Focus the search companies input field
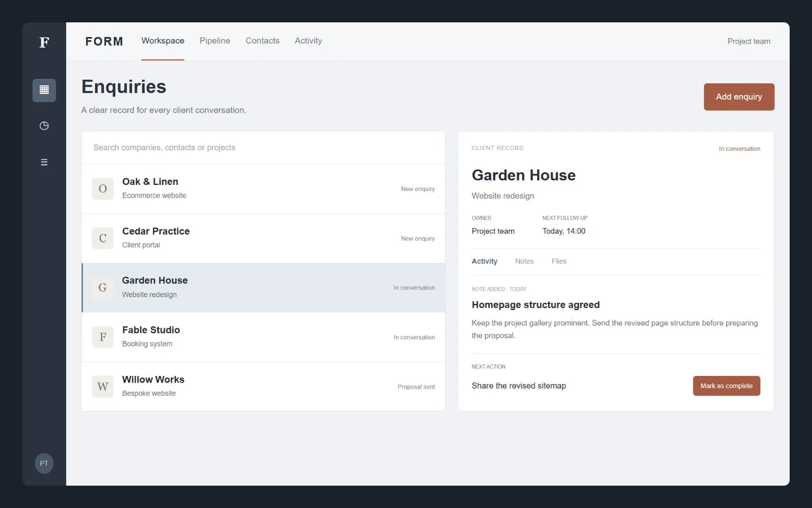The image size is (812, 508). tap(263, 147)
